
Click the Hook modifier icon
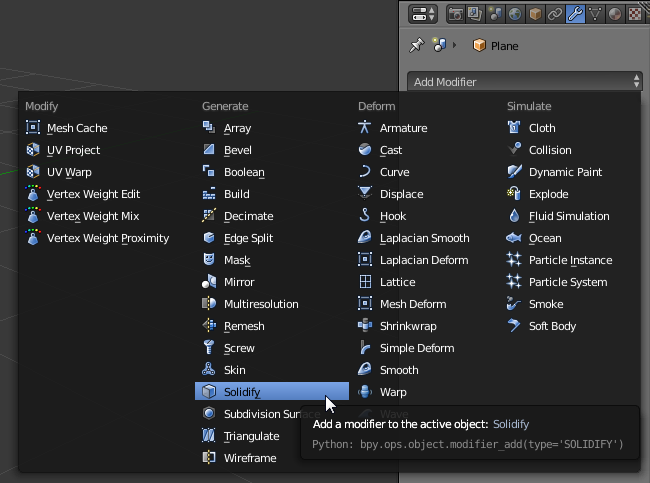365,215
